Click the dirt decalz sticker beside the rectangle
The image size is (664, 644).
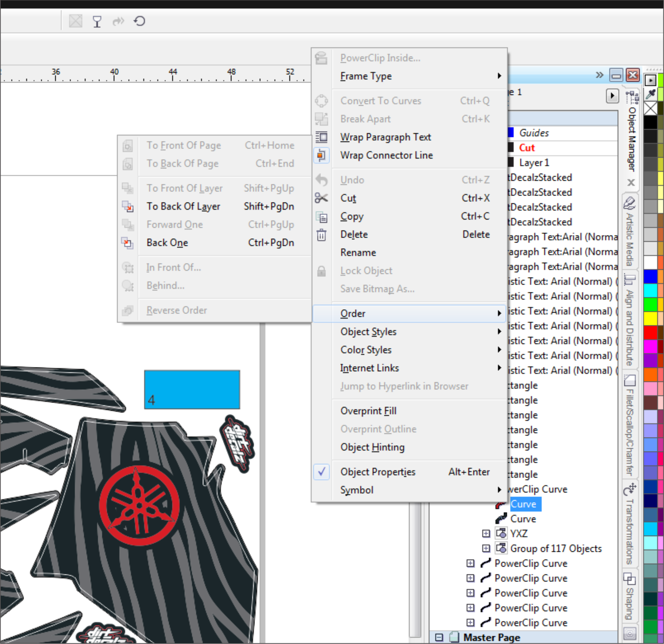tap(237, 444)
